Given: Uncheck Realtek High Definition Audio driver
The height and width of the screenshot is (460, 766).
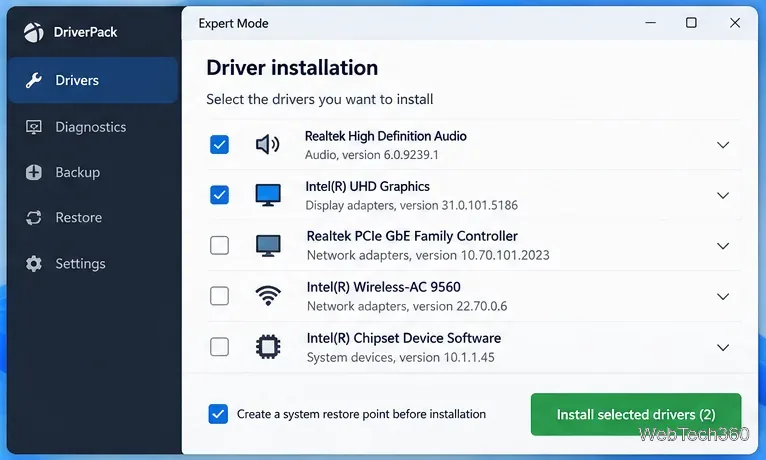Looking at the screenshot, I should pyautogui.click(x=219, y=145).
